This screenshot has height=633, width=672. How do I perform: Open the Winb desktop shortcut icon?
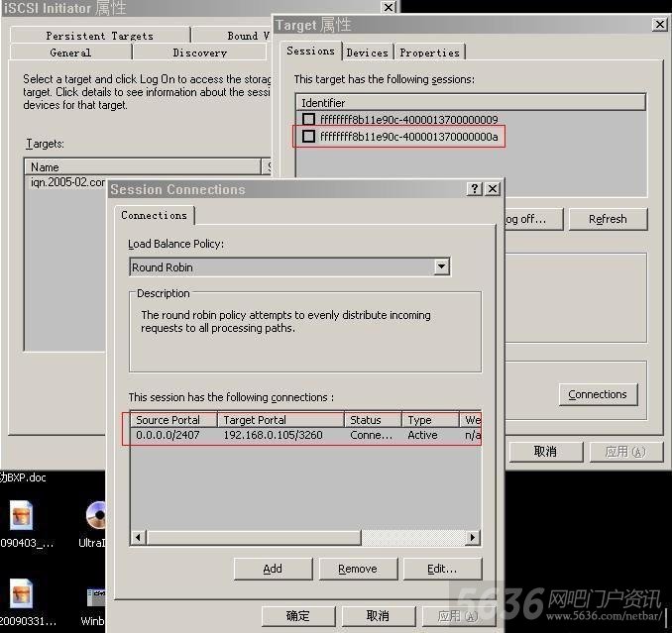click(x=96, y=597)
